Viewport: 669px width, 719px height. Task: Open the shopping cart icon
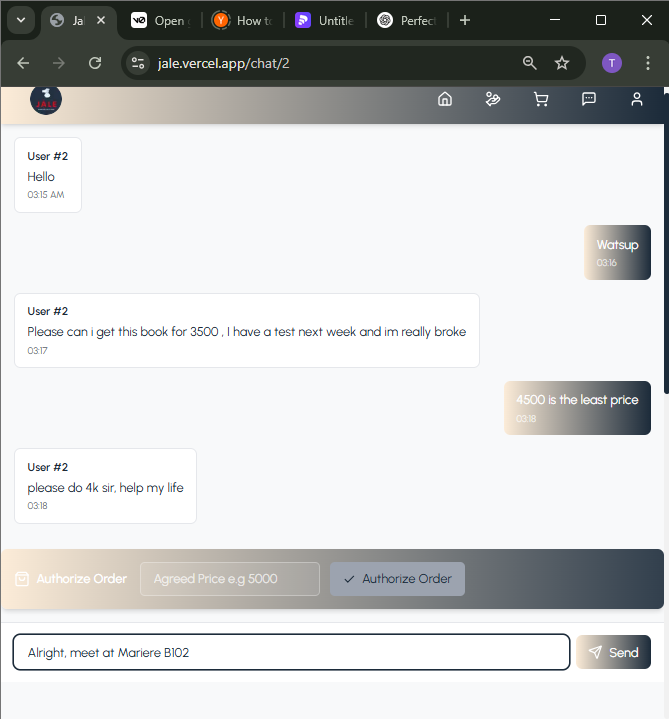tap(541, 99)
